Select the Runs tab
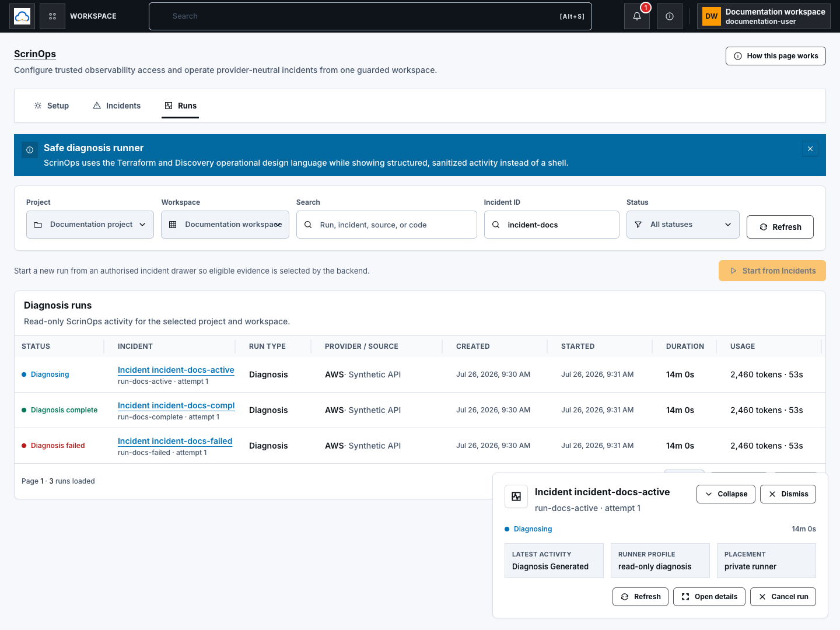The height and width of the screenshot is (630, 840). click(x=180, y=106)
